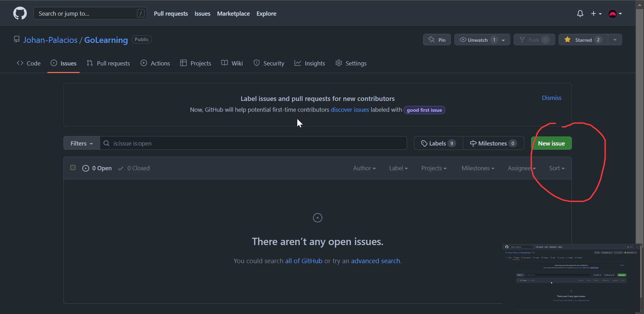This screenshot has width=644, height=314.
Task: Dismiss the new contributors banner
Action: (x=552, y=98)
